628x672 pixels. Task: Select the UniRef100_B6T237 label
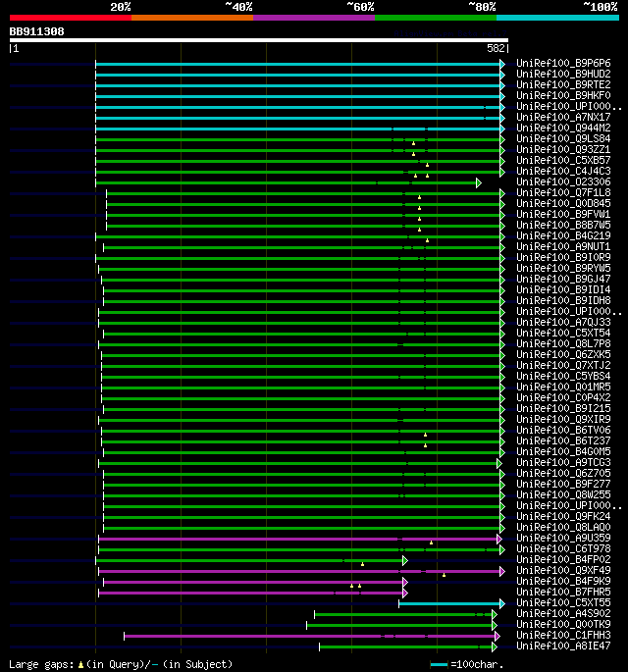[563, 441]
